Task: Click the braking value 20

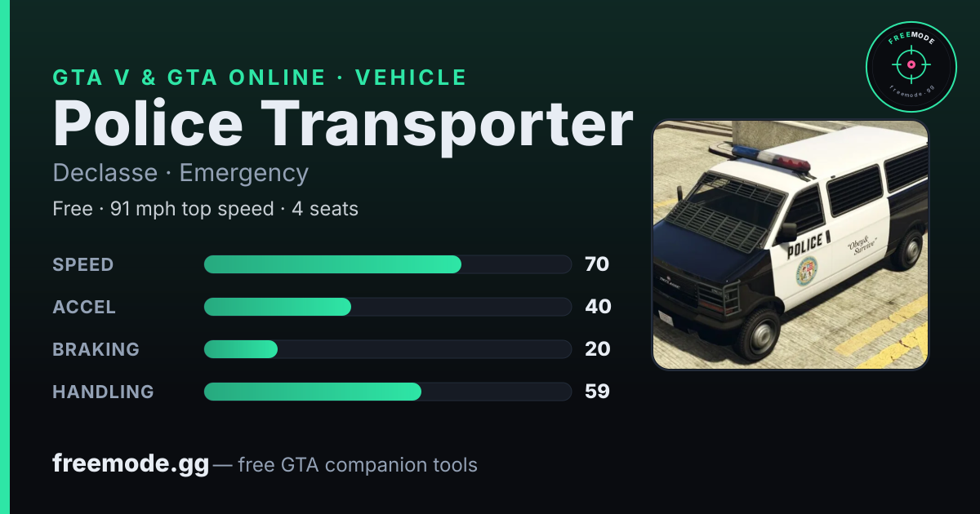Action: (x=598, y=349)
